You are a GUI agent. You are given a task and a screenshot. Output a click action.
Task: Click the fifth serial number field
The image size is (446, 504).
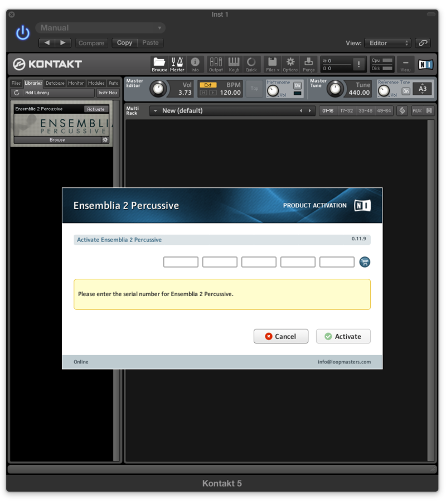point(337,262)
